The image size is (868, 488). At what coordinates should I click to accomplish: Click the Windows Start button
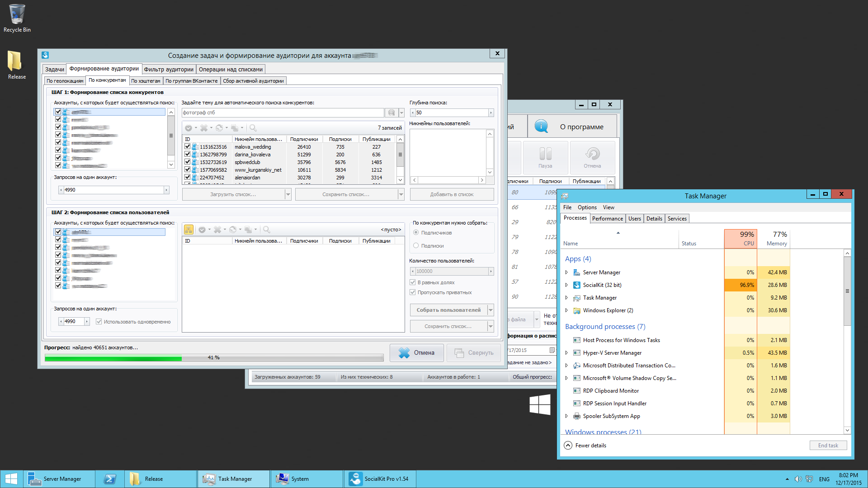(x=11, y=479)
